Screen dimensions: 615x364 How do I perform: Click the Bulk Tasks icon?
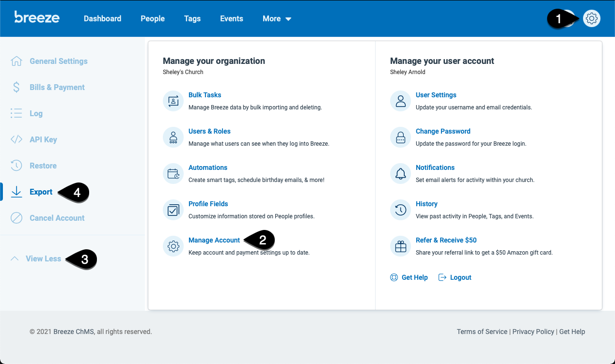(x=173, y=101)
